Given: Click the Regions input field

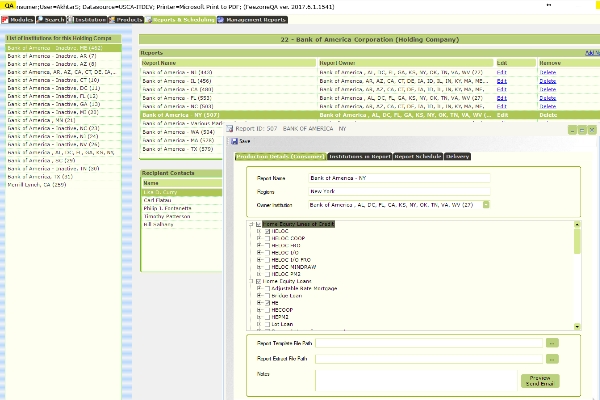Looking at the screenshot, I should [399, 191].
